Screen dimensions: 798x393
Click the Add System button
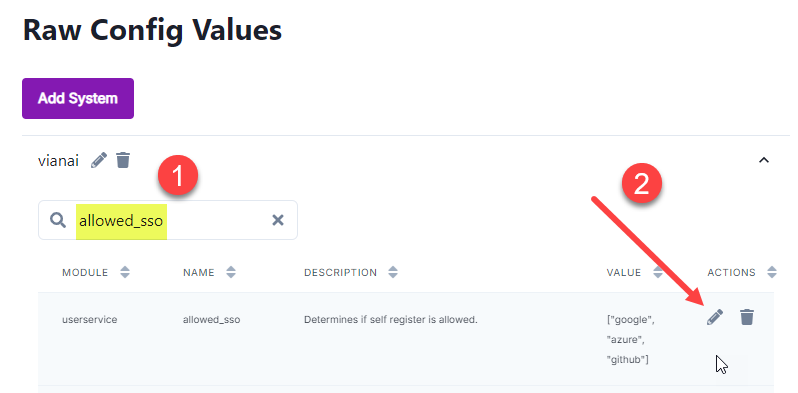tap(78, 98)
